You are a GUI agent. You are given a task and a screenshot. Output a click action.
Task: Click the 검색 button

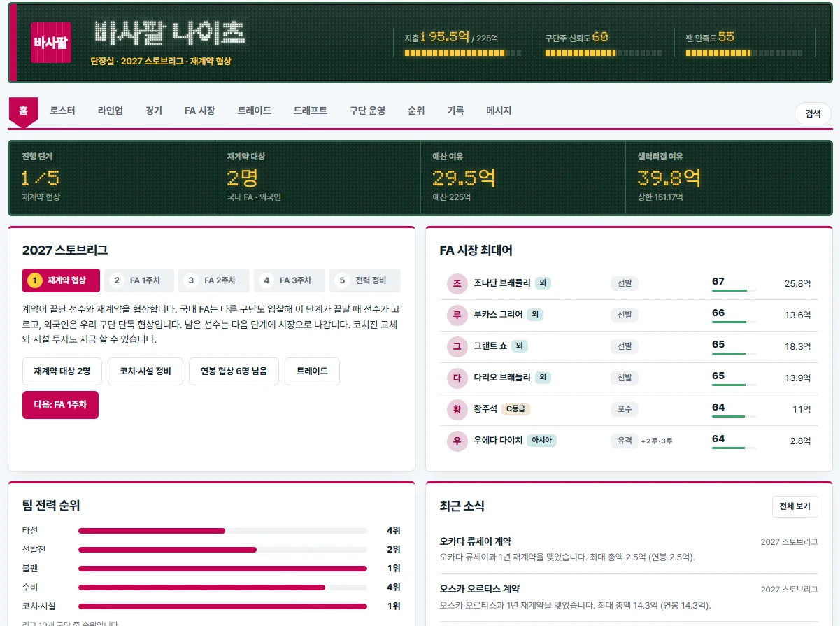[x=813, y=113]
